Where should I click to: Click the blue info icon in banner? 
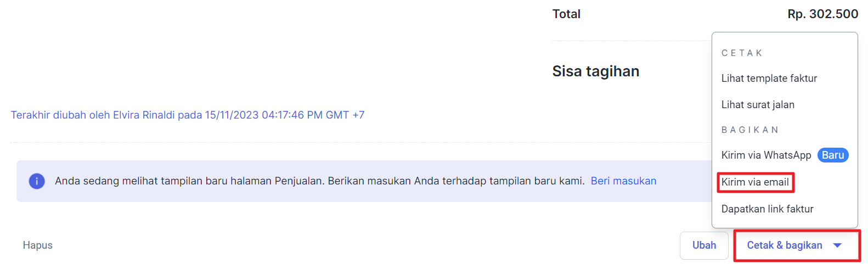[37, 181]
